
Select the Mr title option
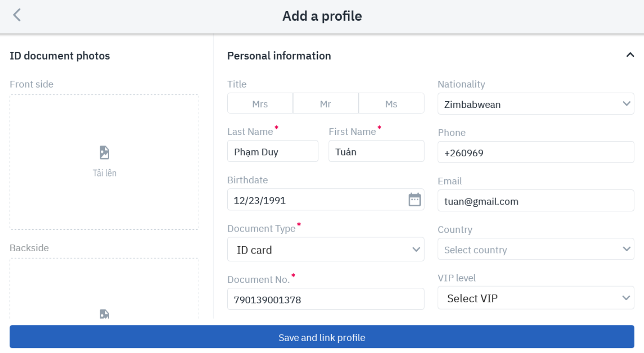click(x=325, y=104)
